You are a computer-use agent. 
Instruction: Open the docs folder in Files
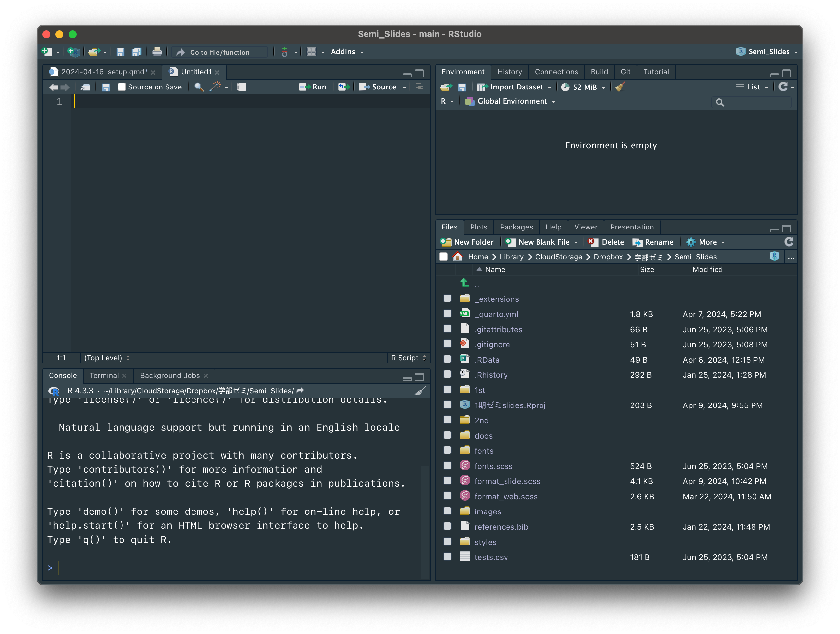click(x=483, y=436)
